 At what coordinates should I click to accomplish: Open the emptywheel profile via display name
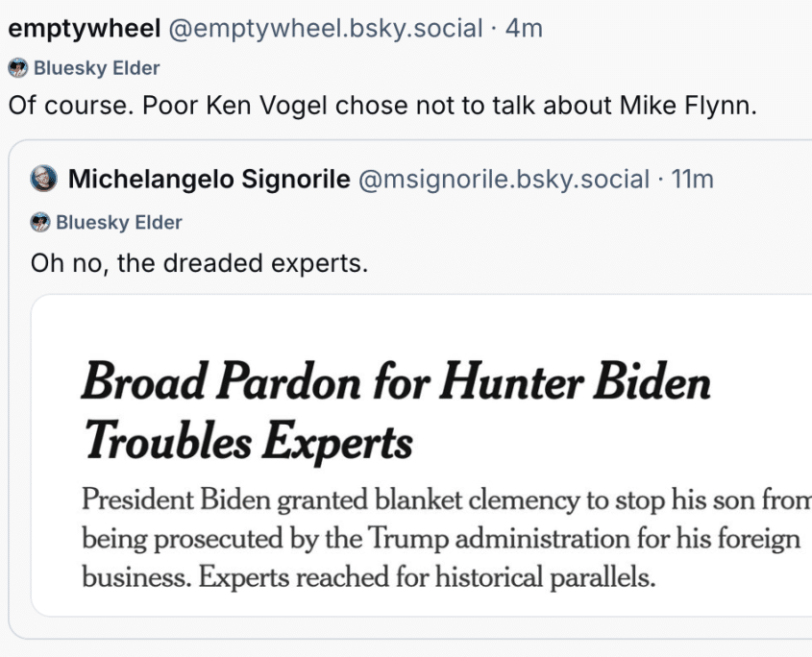[84, 29]
